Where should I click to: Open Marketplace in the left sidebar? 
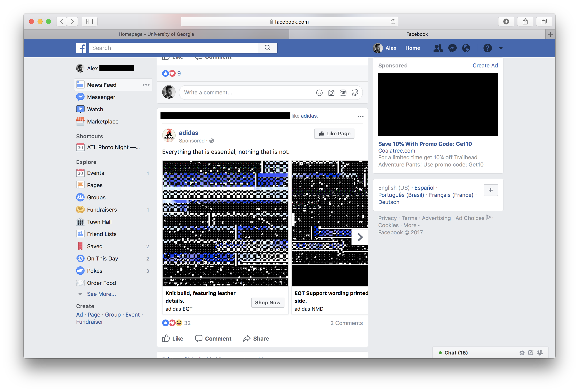(103, 121)
